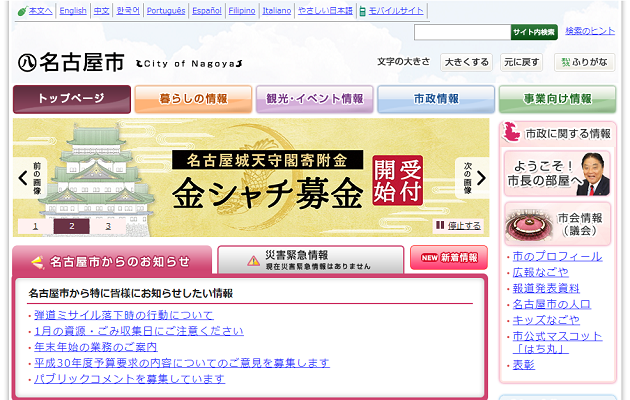
Task: Click the 市政に関する情報 heading
Action: tap(557, 133)
